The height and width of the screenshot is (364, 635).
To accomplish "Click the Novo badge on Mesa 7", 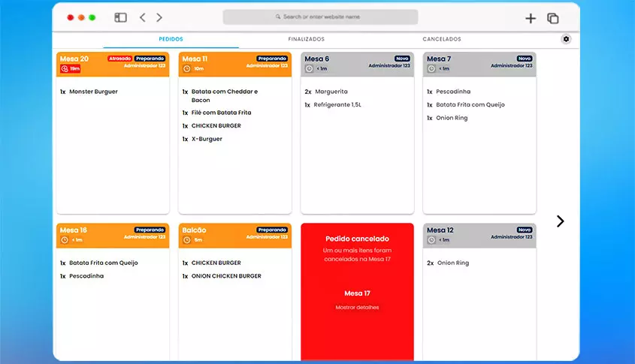I will click(x=525, y=59).
